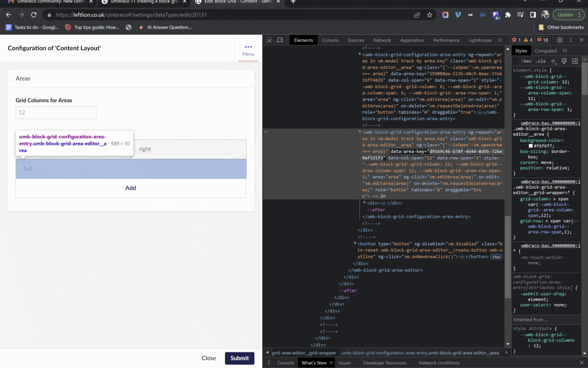Screen dimensions: 588x368
Task: Click the colorful camera extension icon
Action: coord(445,15)
